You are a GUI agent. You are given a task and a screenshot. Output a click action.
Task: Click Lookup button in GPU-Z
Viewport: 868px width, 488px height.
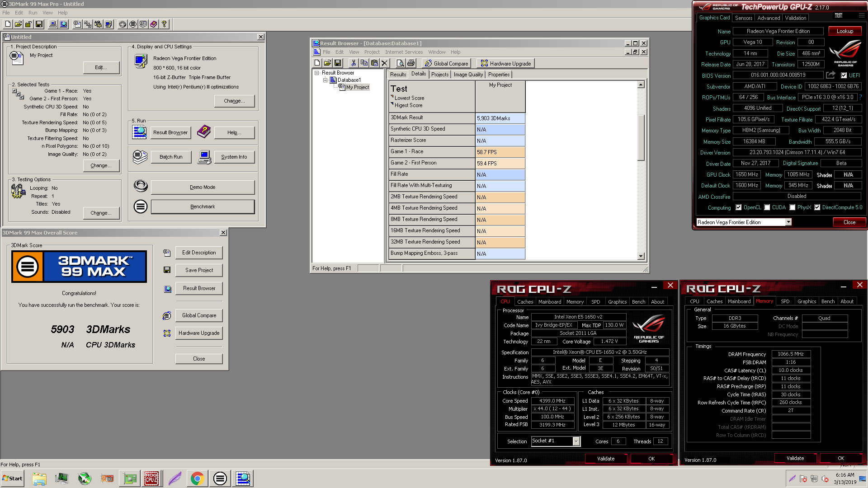point(844,31)
